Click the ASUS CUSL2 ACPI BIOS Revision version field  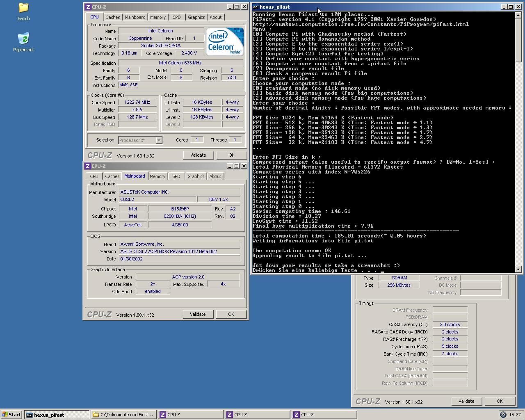click(x=179, y=251)
